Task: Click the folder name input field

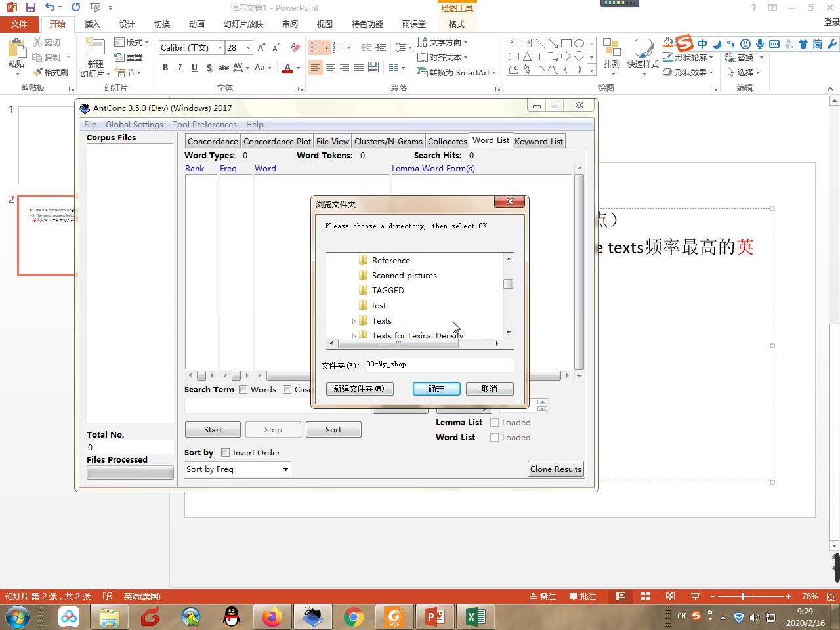Action: point(439,364)
